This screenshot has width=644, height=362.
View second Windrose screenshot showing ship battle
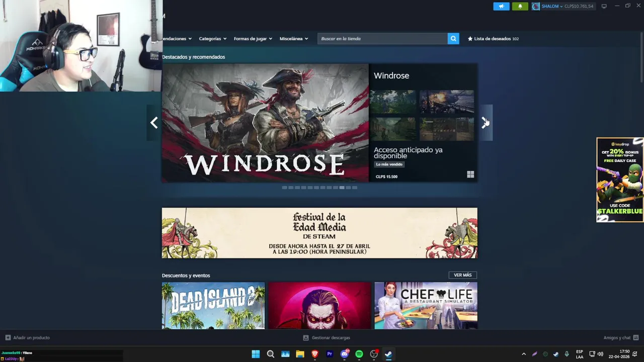[447, 102]
